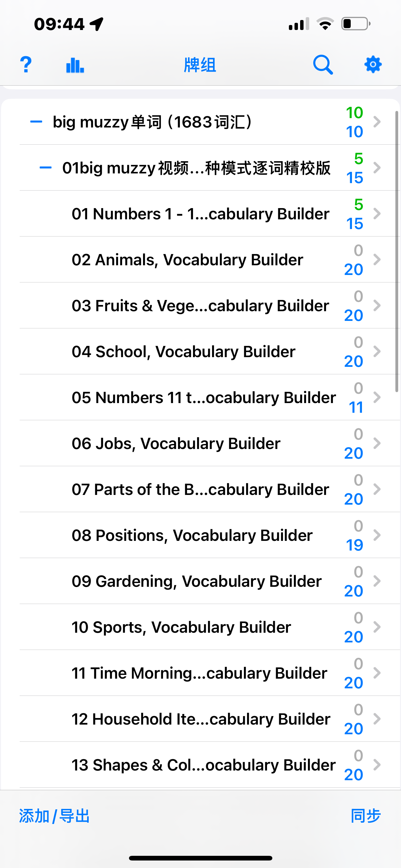Open settings gear icon
The height and width of the screenshot is (868, 401).
point(373,64)
